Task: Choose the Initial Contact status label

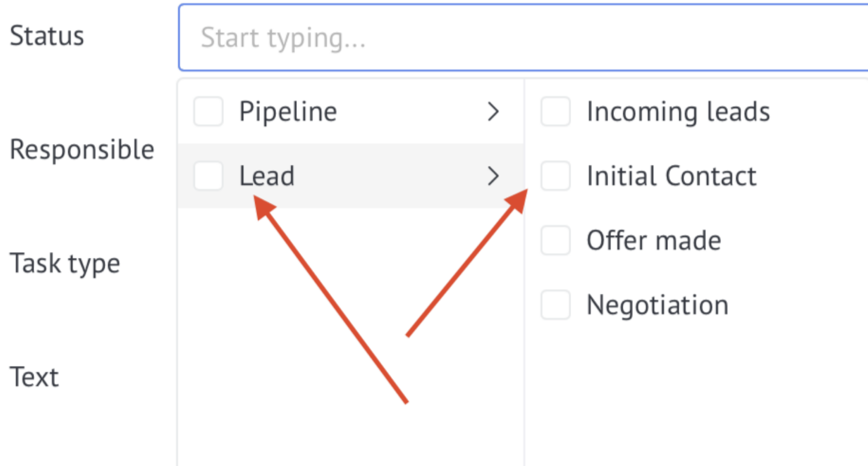Action: pyautogui.click(x=671, y=176)
